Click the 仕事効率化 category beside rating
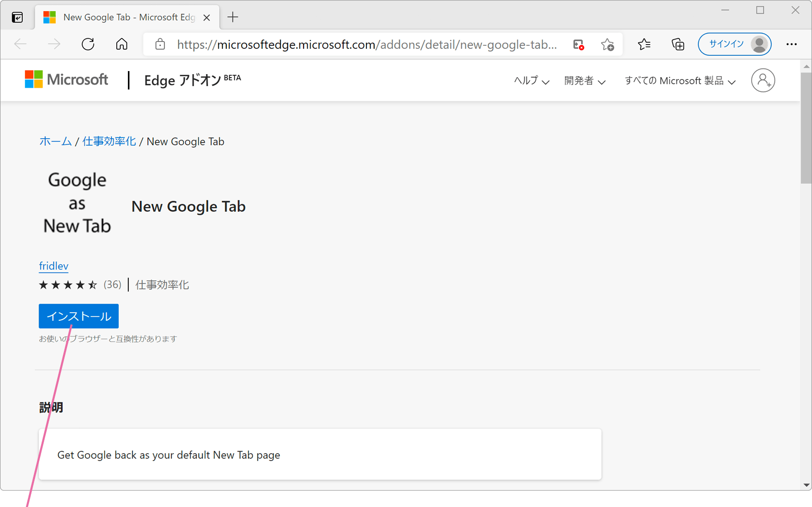 [x=162, y=285]
